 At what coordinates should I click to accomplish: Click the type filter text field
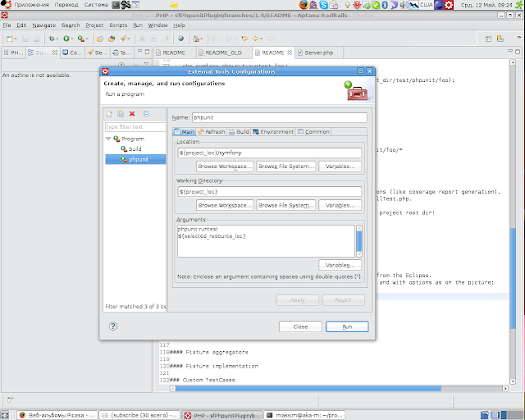[x=135, y=127]
